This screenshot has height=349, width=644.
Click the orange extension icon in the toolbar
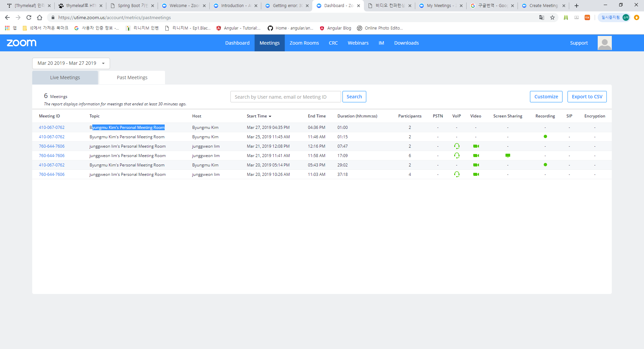point(587,17)
